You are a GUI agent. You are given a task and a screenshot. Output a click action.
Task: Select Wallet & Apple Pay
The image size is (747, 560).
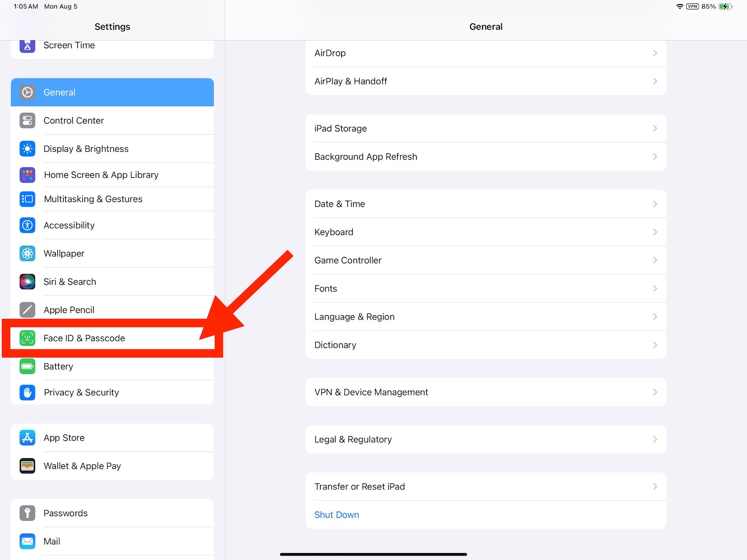(x=112, y=466)
